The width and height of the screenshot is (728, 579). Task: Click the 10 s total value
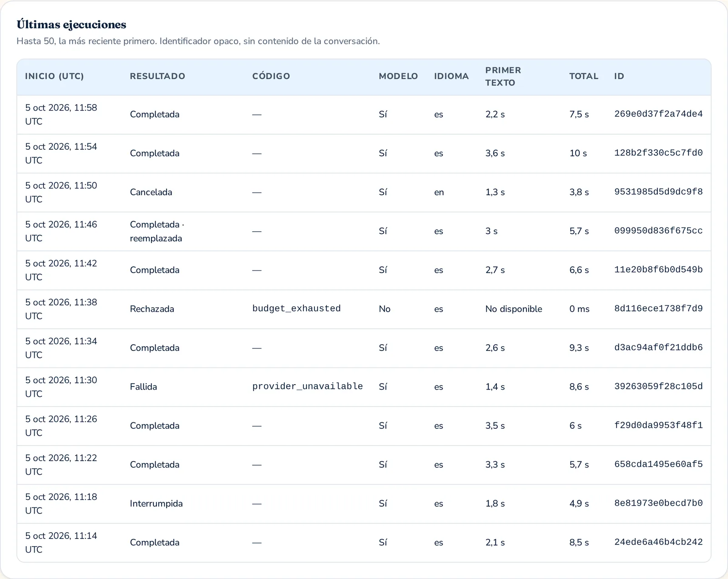pos(578,153)
